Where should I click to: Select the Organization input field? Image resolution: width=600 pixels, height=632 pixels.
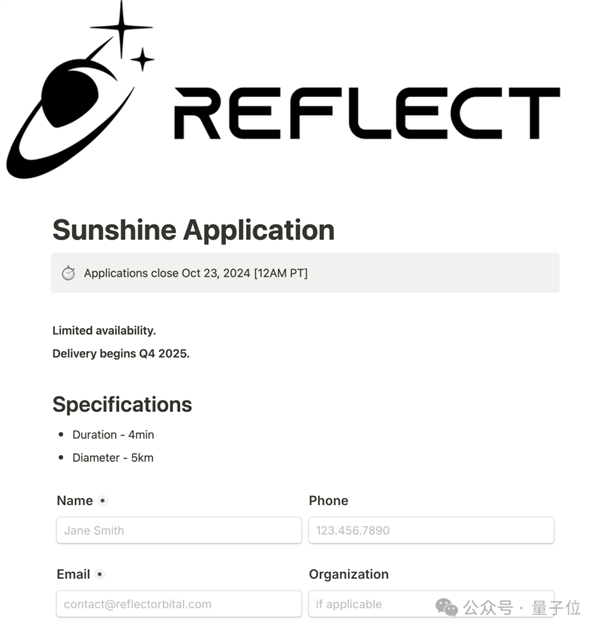(370, 604)
